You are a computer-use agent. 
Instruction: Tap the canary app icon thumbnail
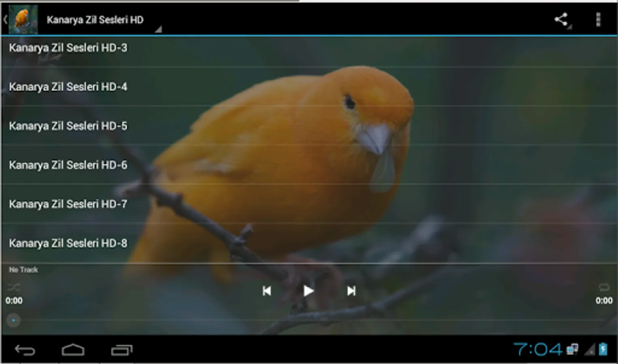[23, 19]
